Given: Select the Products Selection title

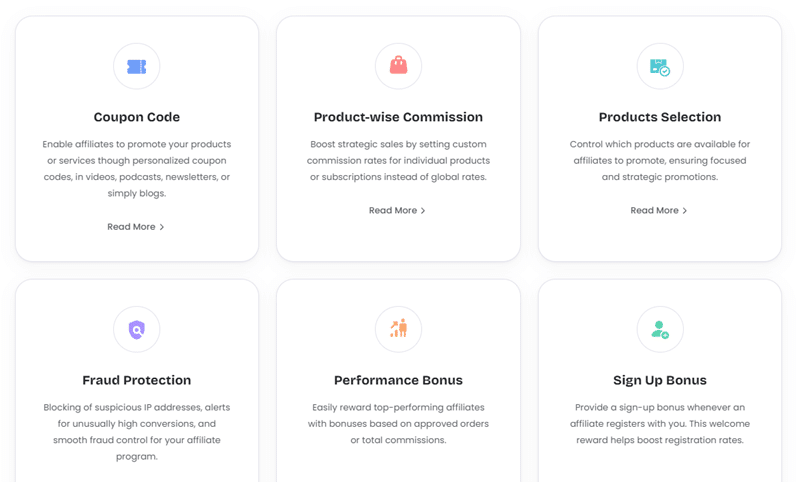Looking at the screenshot, I should coord(660,117).
